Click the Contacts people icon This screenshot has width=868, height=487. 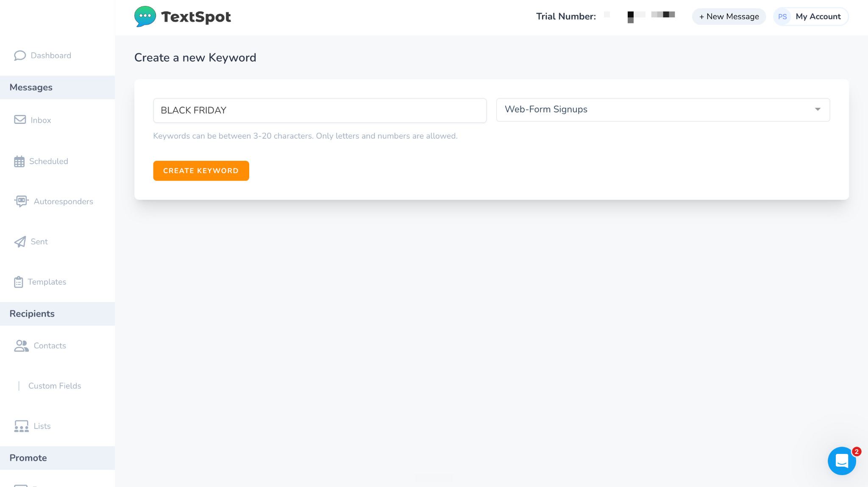[x=21, y=346]
